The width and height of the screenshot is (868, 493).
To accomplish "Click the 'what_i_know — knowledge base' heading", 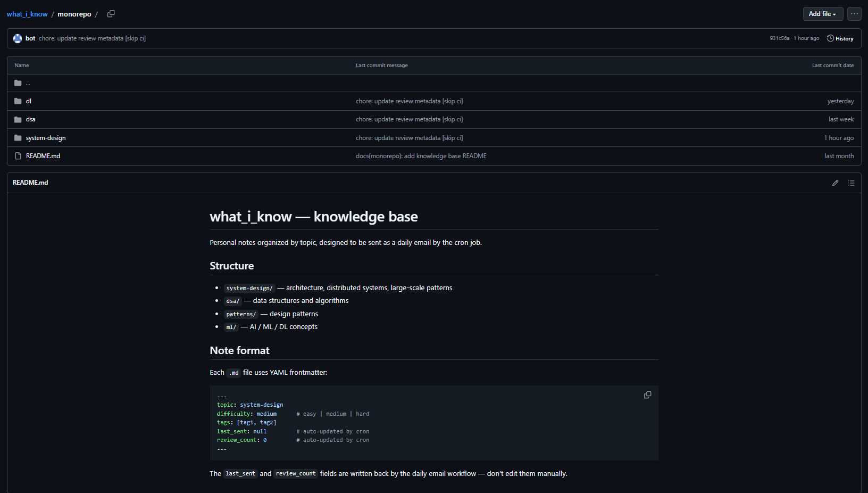I will tap(314, 217).
